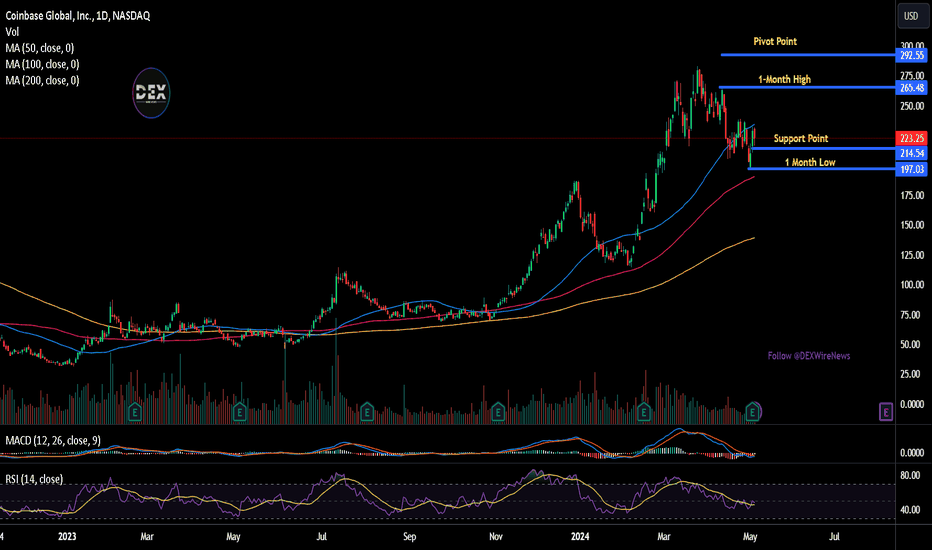Click the 292.55 price tag
Viewport: 932px width, 550px height.
point(912,55)
